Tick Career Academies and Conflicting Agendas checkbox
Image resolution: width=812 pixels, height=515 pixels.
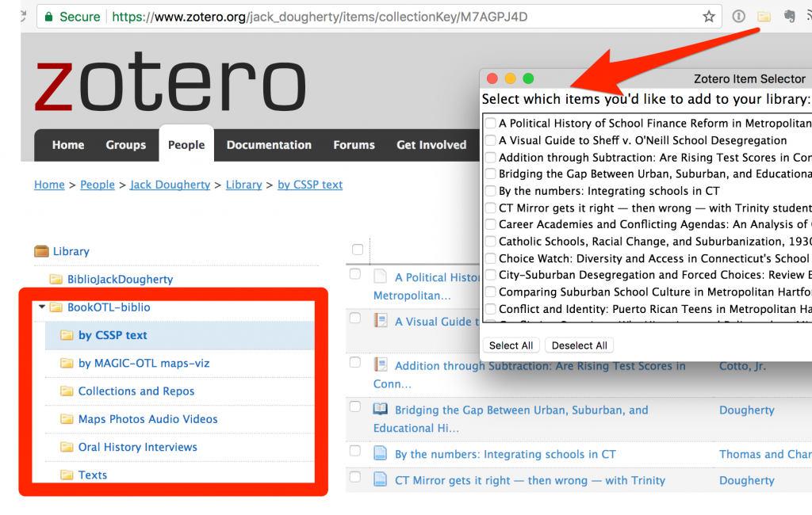point(490,224)
